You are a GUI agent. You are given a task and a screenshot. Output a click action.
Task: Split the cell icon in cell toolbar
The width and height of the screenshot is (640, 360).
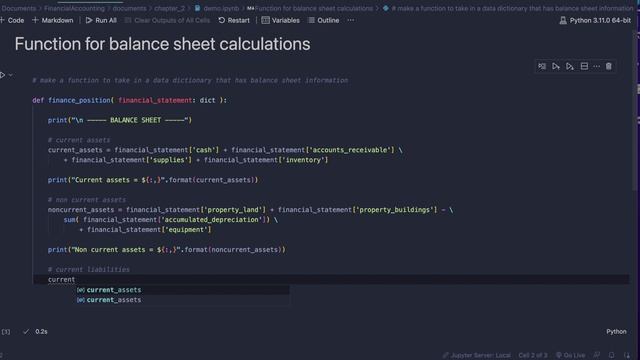click(584, 66)
